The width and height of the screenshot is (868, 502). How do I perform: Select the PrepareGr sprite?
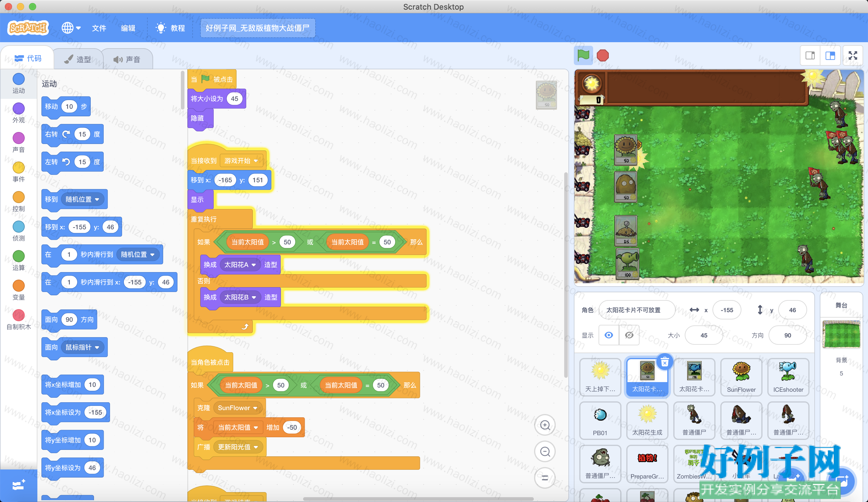click(647, 464)
